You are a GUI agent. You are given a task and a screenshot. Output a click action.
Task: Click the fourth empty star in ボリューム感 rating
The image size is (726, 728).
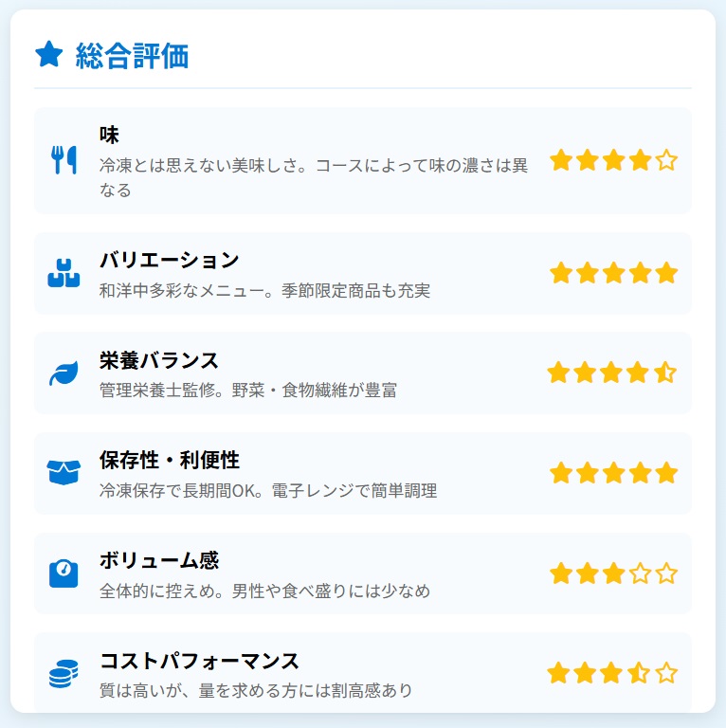coord(641,573)
